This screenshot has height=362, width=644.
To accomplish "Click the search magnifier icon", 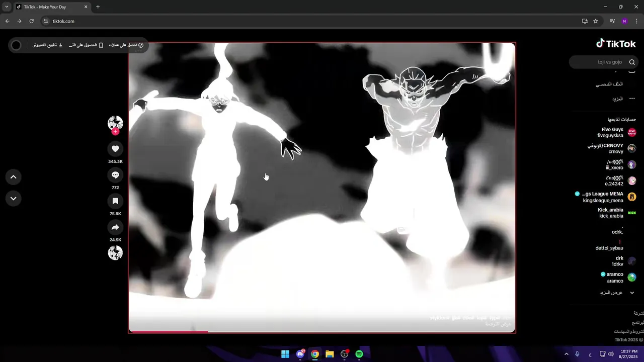I will pos(632,62).
